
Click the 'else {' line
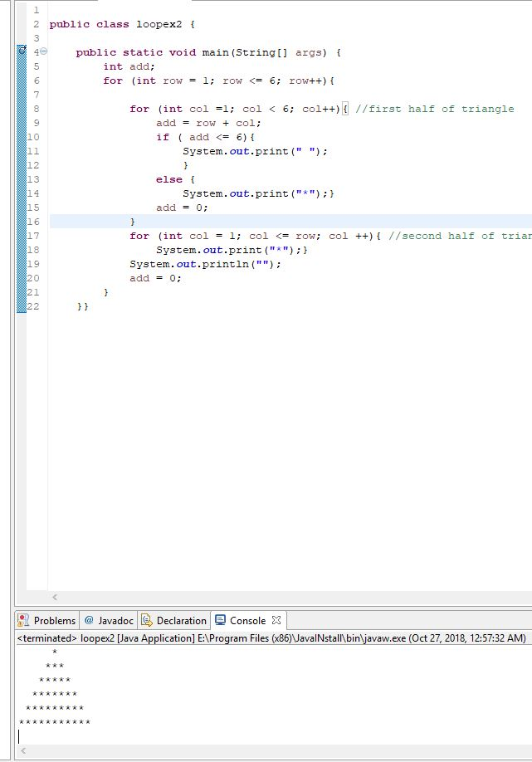click(x=175, y=179)
